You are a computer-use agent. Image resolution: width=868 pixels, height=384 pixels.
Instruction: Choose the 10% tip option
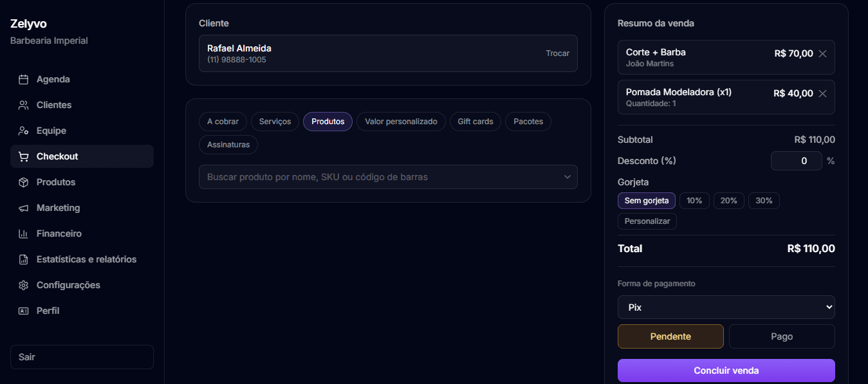[694, 201]
